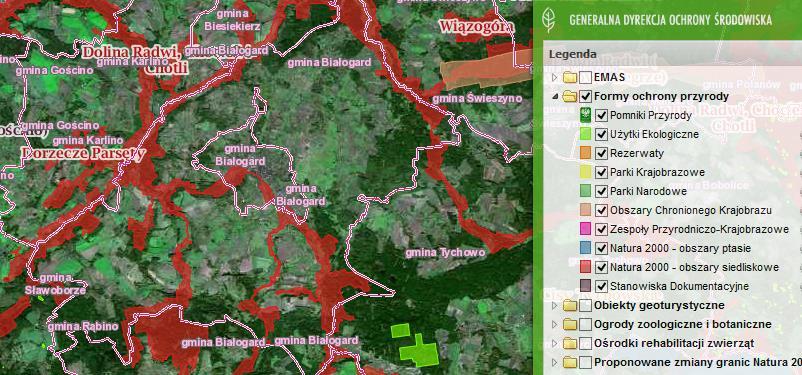This screenshot has width=802, height=375.
Task: Click the Rezerwaty orange swatch
Action: pyautogui.click(x=586, y=153)
